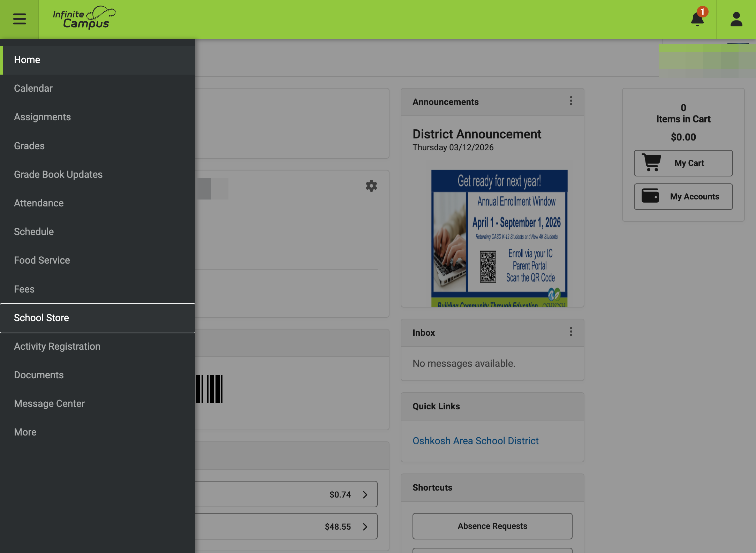Click the District Announcement heading
Screen dimensions: 756x553
[x=477, y=134]
